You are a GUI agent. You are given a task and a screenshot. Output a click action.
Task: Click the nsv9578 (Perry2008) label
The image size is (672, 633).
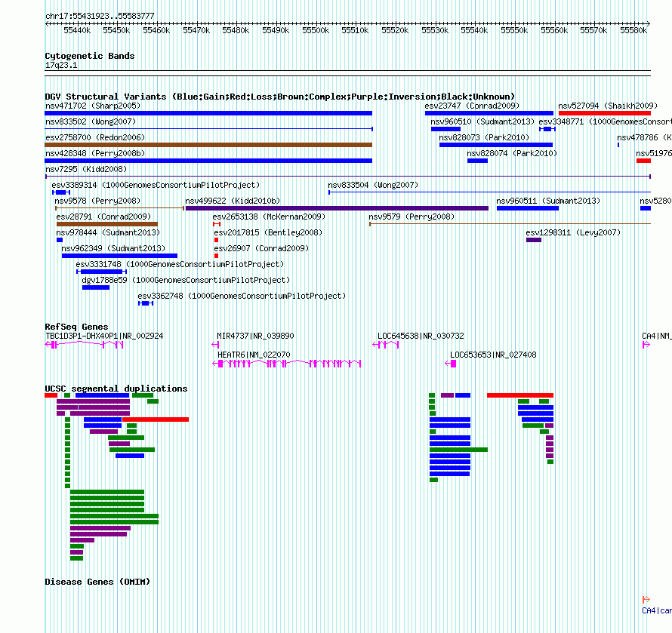click(97, 201)
